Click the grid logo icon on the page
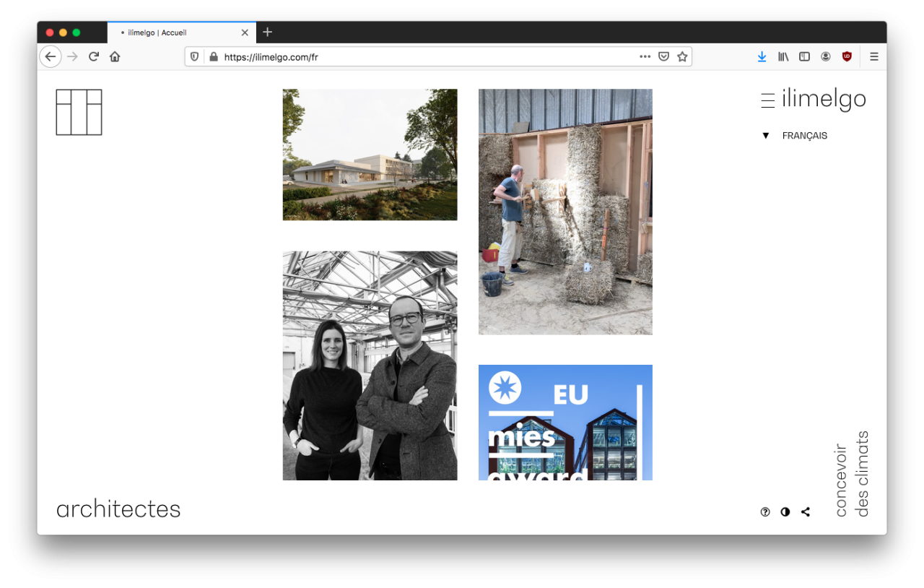Screen dimensions: 924x588 click(x=79, y=112)
